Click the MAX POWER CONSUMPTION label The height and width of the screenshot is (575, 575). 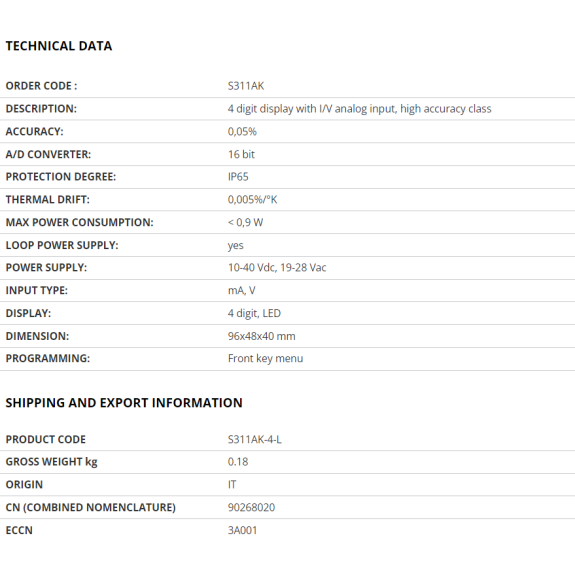click(x=79, y=222)
